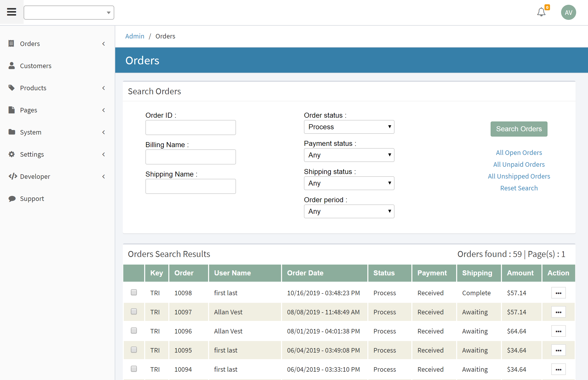
Task: Open the top bar store selector dropdown
Action: pyautogui.click(x=69, y=13)
